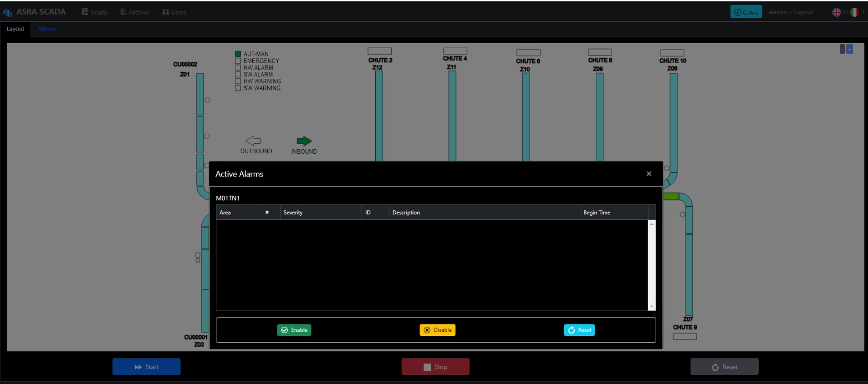Click the red Stop button

435,367
